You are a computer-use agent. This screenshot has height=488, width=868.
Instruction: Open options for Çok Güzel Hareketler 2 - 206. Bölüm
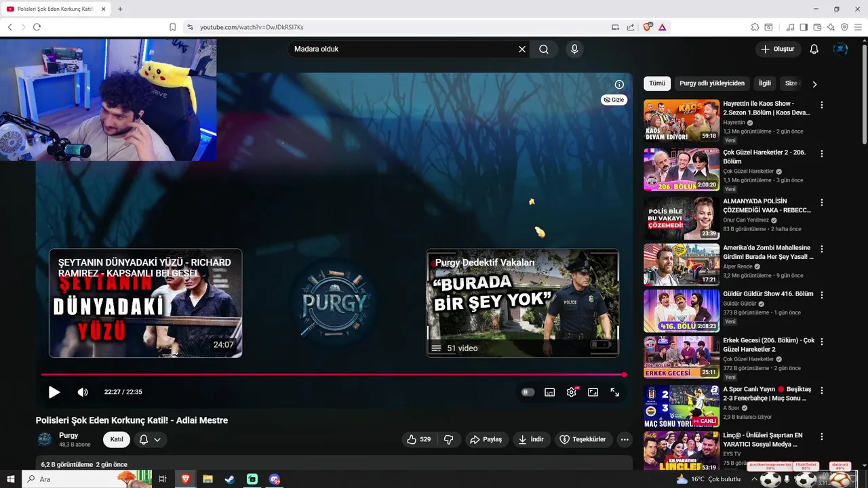[x=822, y=154]
